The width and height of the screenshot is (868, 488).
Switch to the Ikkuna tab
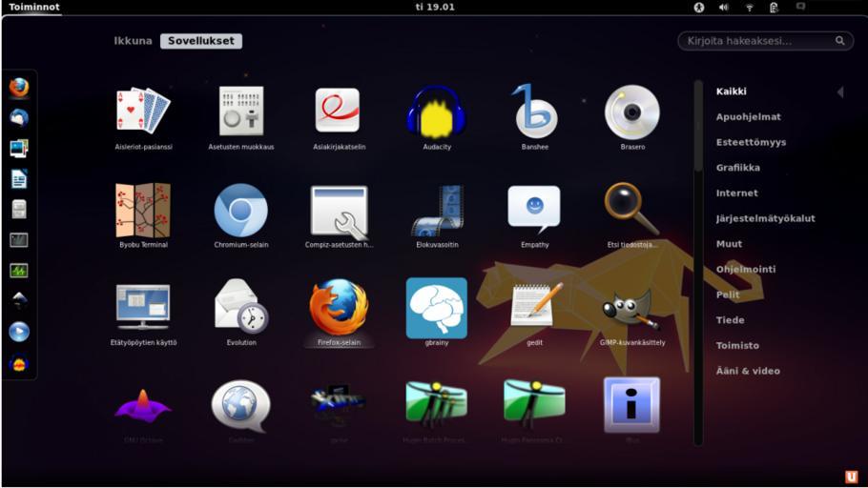click(x=133, y=41)
